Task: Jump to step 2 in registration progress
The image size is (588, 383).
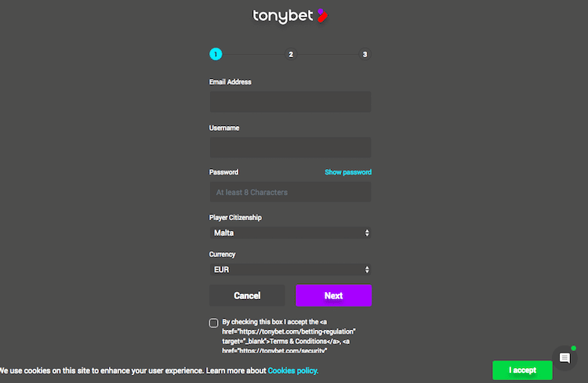Action: (291, 54)
